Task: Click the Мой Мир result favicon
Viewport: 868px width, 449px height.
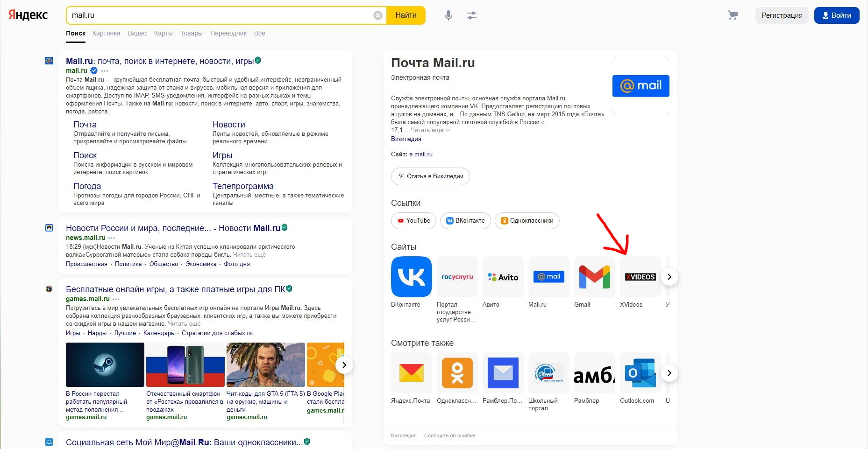Action: coord(49,442)
